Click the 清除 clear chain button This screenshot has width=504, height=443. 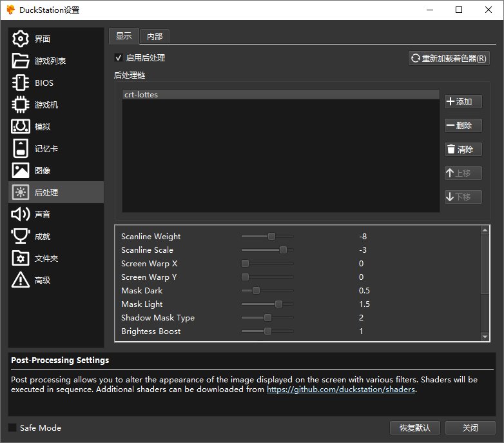[463, 149]
